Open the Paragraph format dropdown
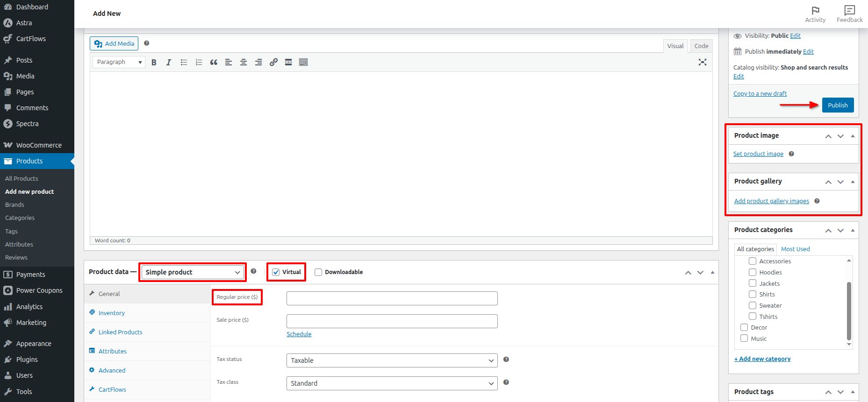Image resolution: width=868 pixels, height=402 pixels. (x=119, y=62)
